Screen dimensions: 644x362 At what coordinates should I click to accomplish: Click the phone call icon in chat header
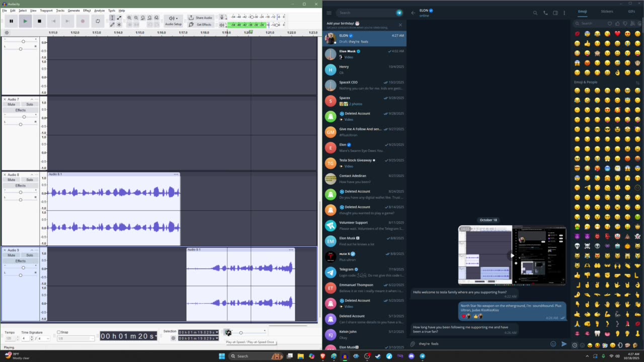[x=545, y=13]
